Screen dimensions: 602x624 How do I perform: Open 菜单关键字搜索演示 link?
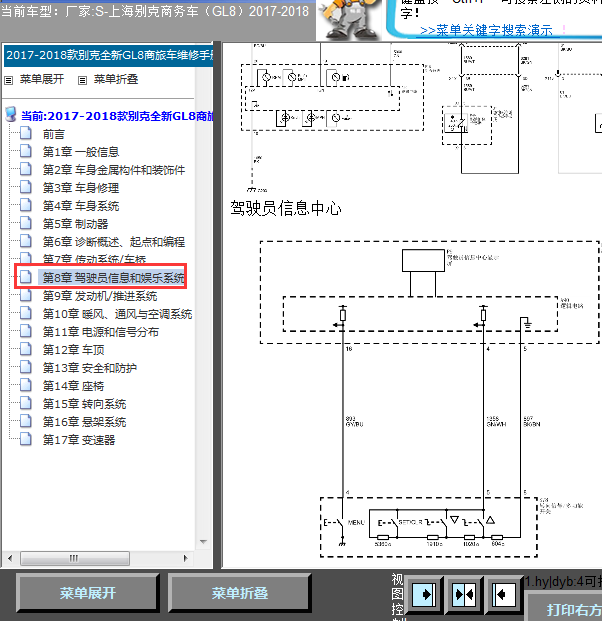486,30
